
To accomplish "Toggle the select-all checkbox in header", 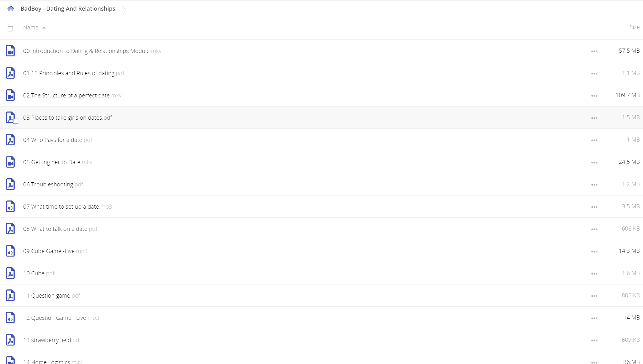I will [x=10, y=29].
